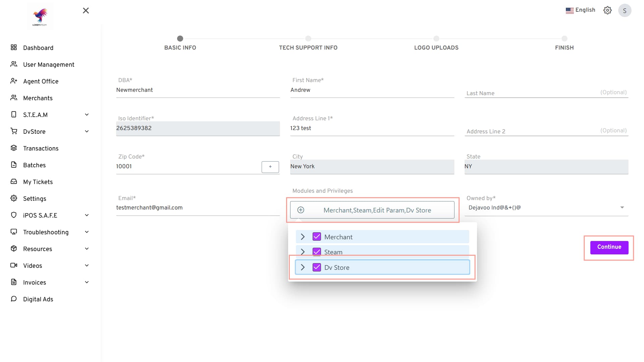Click the S.T.E.A.M device icon

click(x=14, y=114)
